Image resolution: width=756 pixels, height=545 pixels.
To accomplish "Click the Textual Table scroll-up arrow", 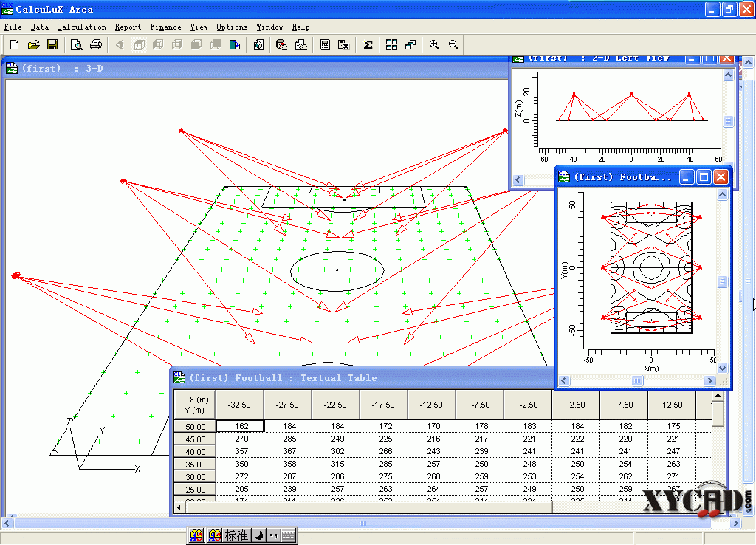I will pos(718,396).
